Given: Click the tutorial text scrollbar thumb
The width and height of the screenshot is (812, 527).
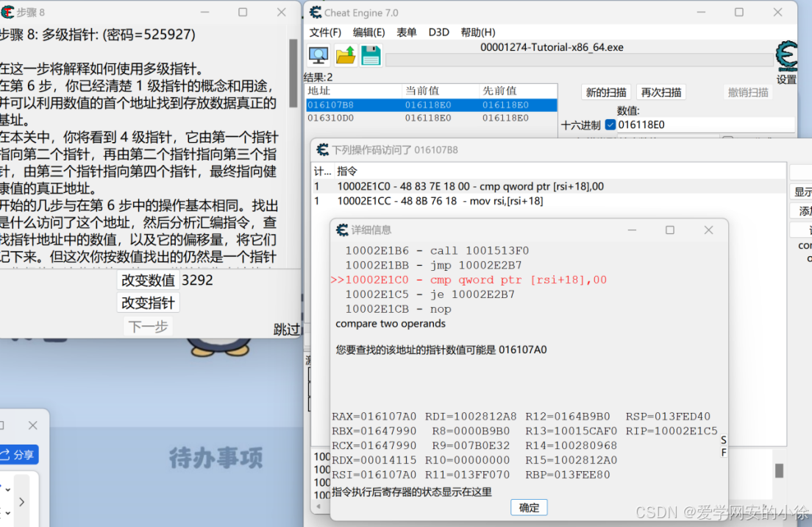Looking at the screenshot, I should [x=293, y=73].
